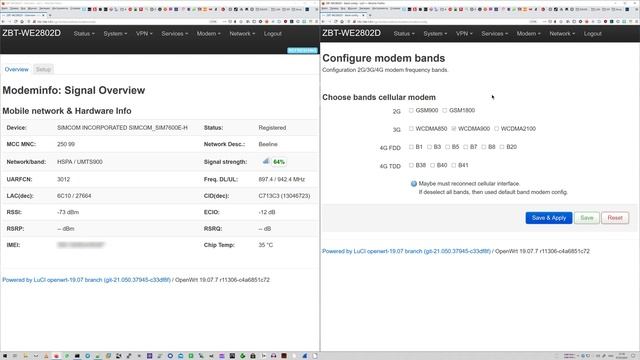Tick the WCDMA850 checkbox
Image resolution: width=640 pixels, height=360 pixels.
click(411, 129)
